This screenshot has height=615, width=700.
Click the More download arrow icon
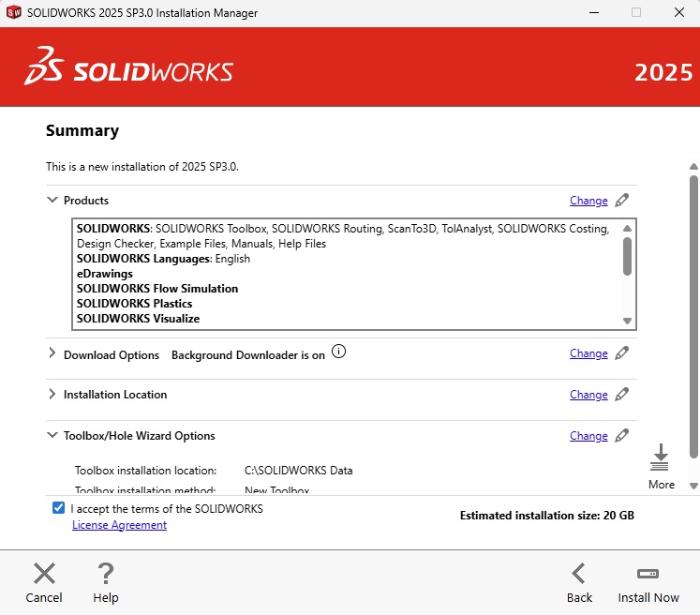[661, 458]
